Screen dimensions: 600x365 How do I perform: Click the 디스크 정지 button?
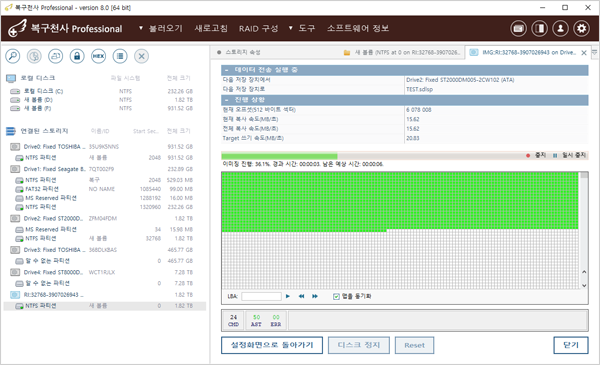click(x=359, y=345)
